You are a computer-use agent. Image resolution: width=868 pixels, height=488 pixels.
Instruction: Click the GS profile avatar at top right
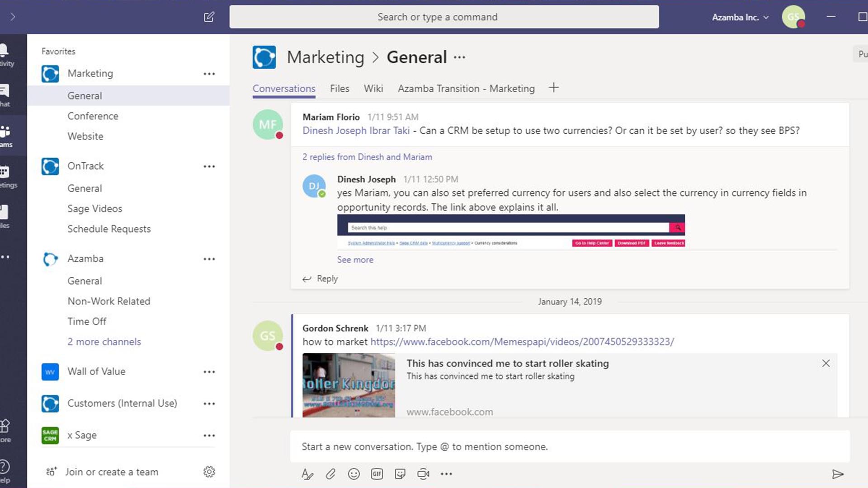coord(793,17)
